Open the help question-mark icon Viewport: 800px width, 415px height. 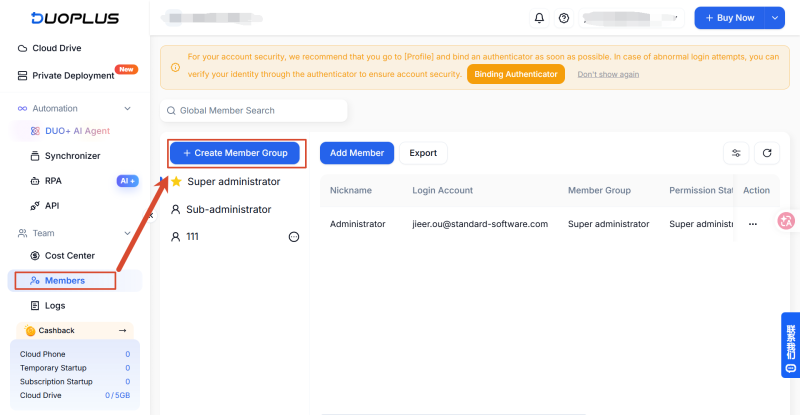pos(564,18)
